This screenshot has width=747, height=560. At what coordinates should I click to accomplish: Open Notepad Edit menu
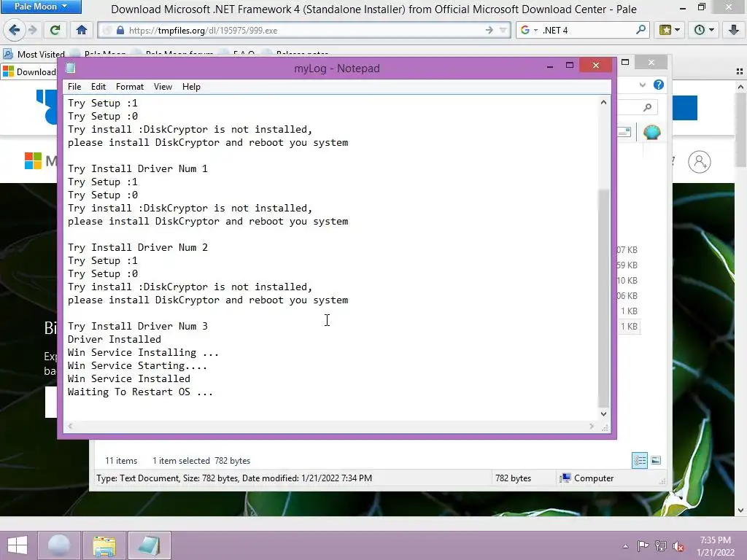pos(98,87)
